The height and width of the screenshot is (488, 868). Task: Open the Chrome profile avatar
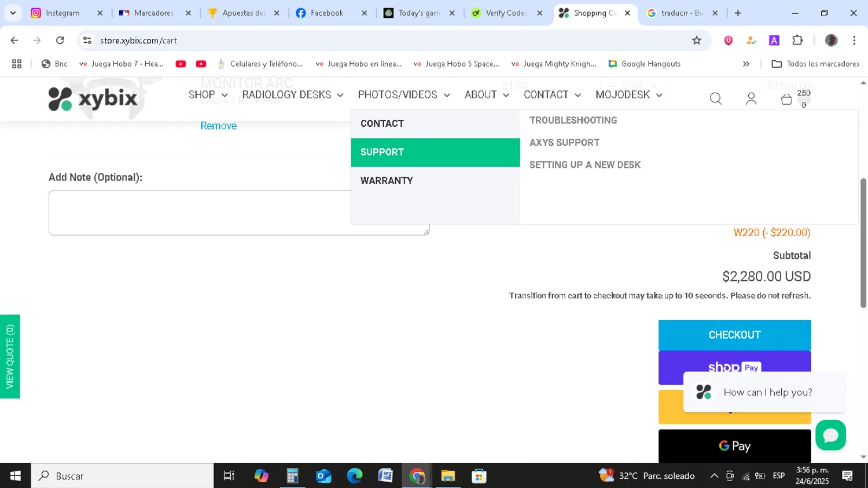(832, 41)
